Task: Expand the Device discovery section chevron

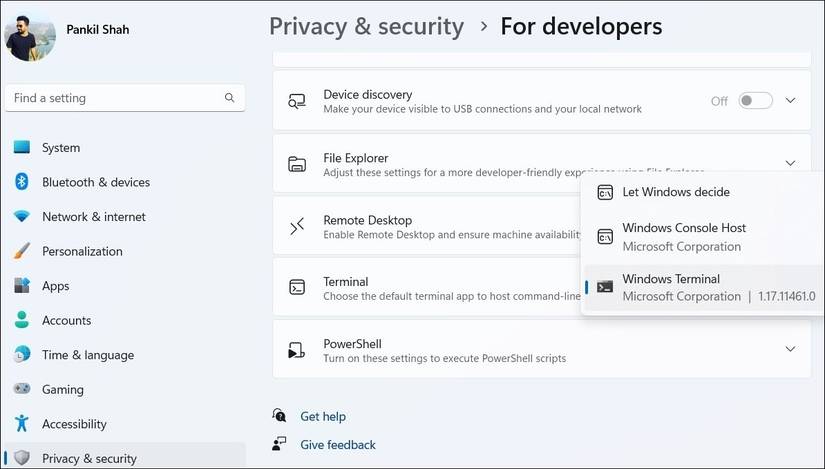Action: click(790, 101)
